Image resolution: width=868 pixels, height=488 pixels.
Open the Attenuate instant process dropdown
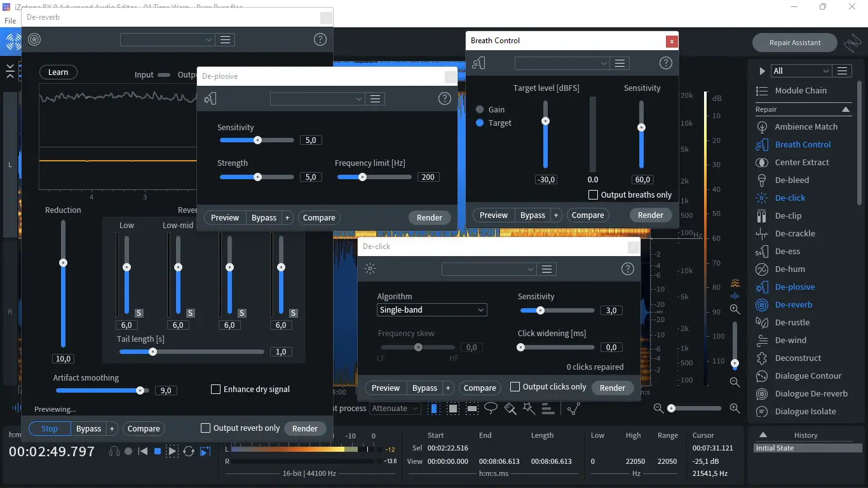pyautogui.click(x=395, y=409)
